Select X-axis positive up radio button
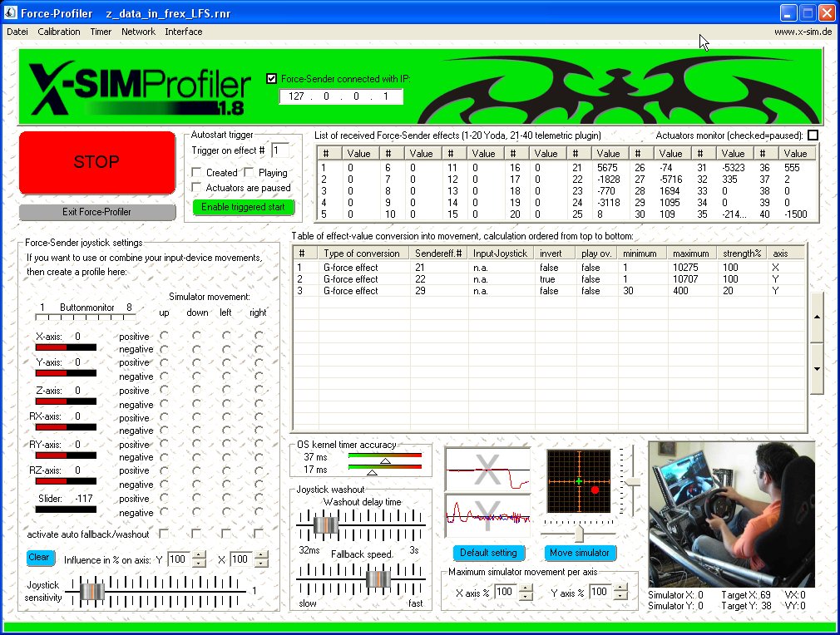 (x=164, y=336)
